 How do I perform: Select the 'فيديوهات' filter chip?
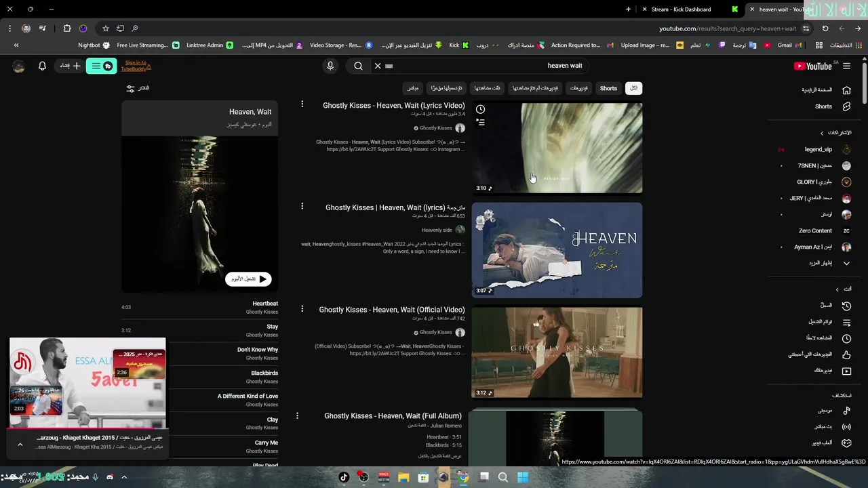[578, 88]
